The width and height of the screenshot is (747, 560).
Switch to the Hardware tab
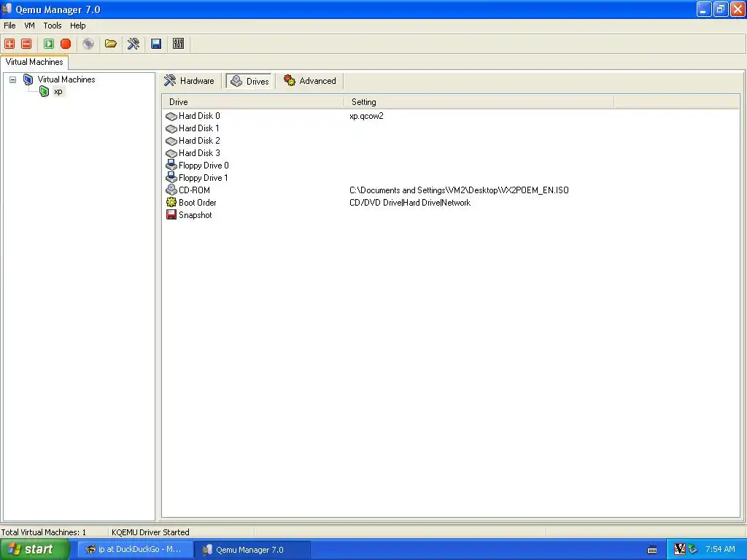pyautogui.click(x=190, y=81)
